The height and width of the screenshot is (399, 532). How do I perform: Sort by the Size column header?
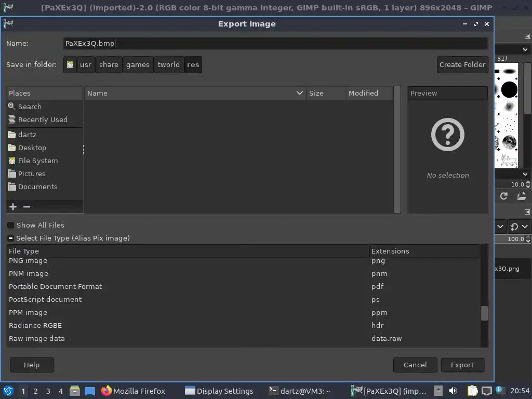tap(326, 93)
